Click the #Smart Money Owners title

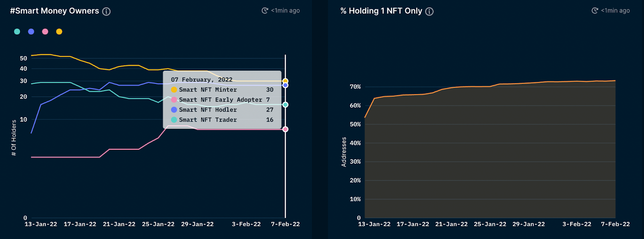pos(54,11)
